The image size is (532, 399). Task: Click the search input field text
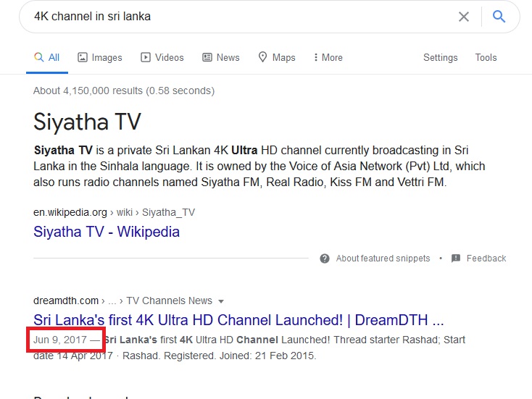coord(92,16)
